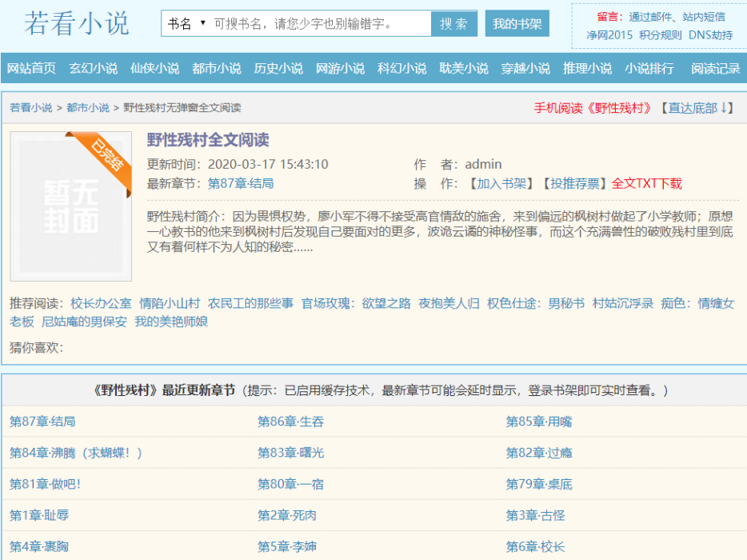Click the book cover placeholder thumbnail
This screenshot has height=560, width=747.
71,206
